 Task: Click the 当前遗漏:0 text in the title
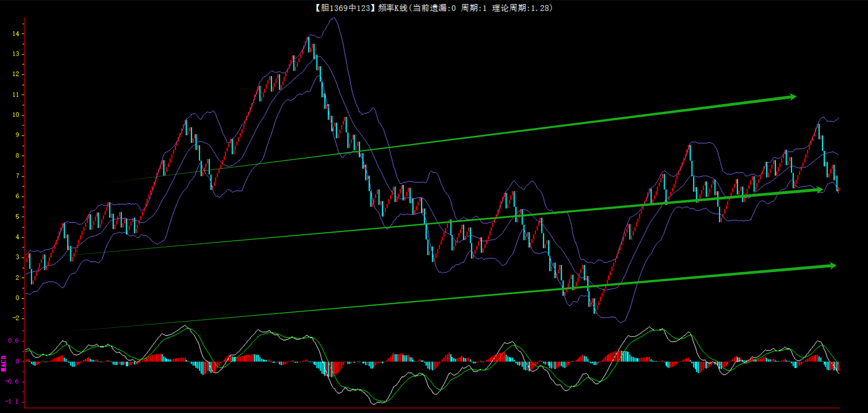pos(434,8)
